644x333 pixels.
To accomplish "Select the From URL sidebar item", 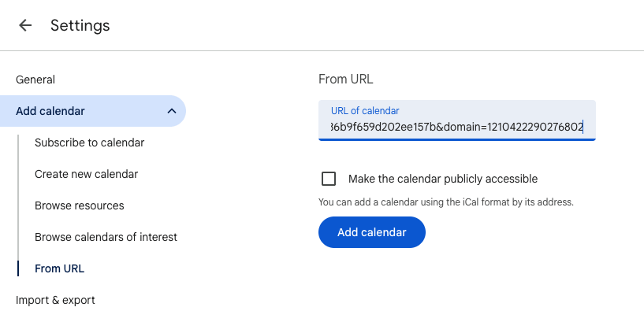I will (x=60, y=268).
